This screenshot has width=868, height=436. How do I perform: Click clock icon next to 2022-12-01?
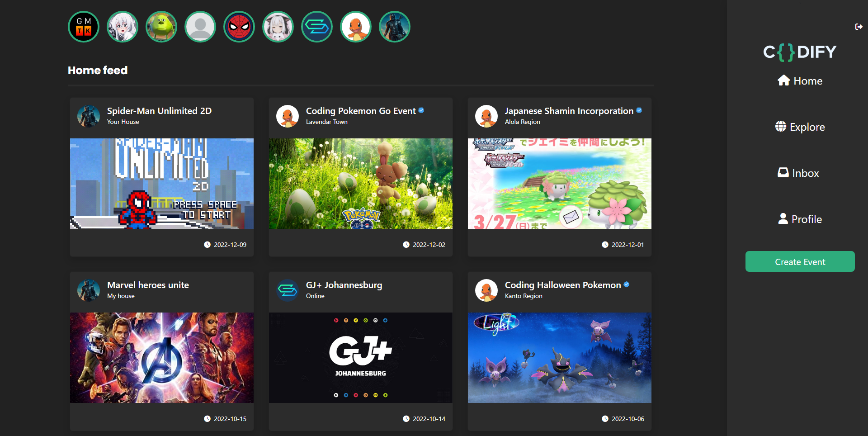point(605,244)
